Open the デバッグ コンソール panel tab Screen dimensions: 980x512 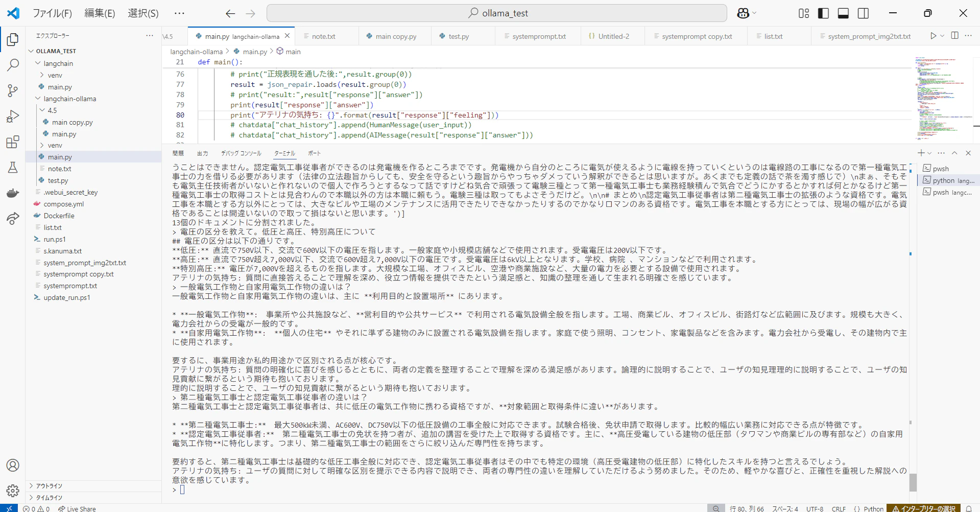point(241,153)
